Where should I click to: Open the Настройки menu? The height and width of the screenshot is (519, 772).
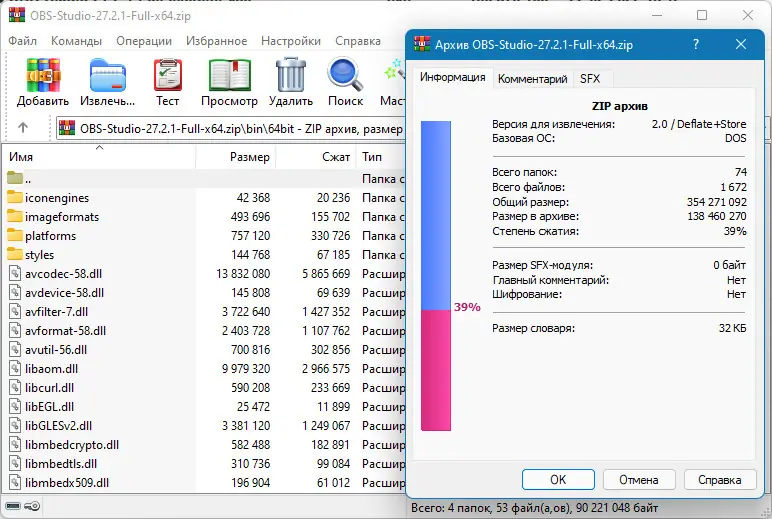(291, 41)
